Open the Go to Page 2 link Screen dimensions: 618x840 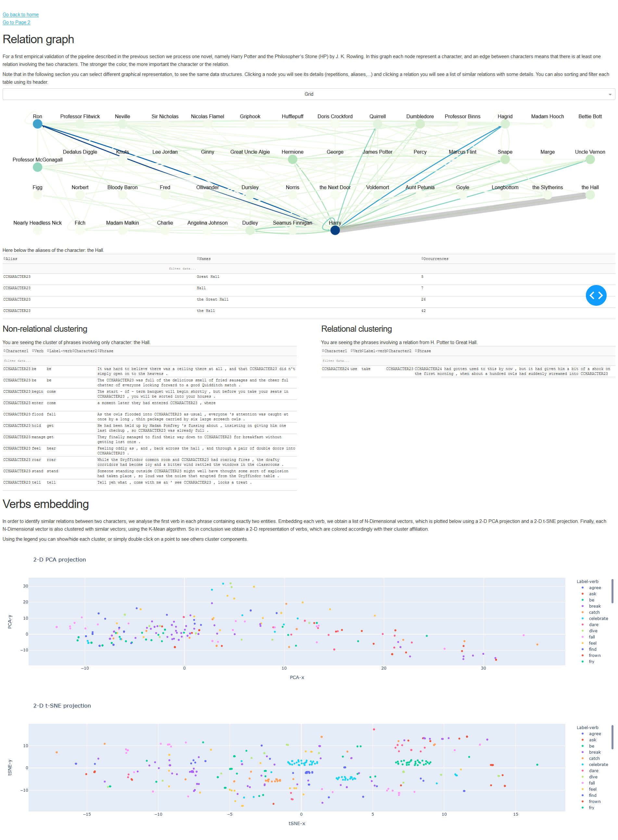17,22
